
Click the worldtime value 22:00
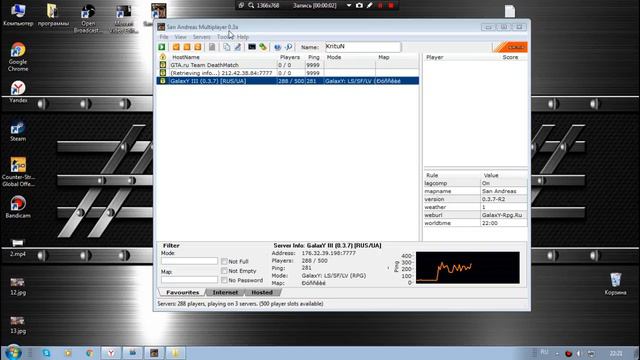point(489,223)
